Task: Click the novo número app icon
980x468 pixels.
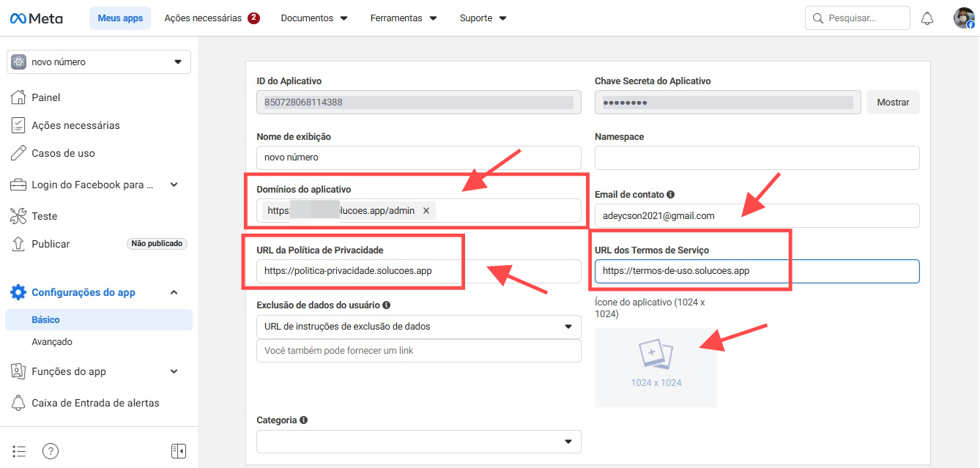Action: (19, 62)
